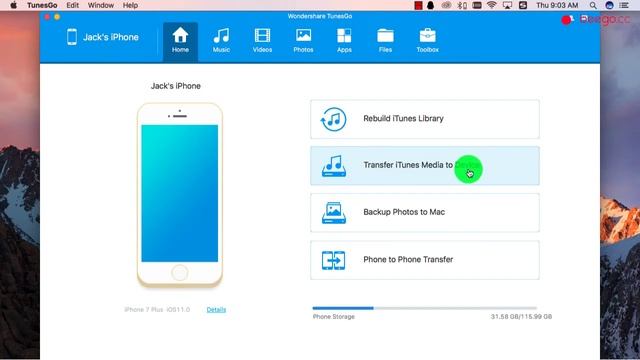Click Jack's iPhone title above phone image
Screen dimensions: 640x360
176,86
